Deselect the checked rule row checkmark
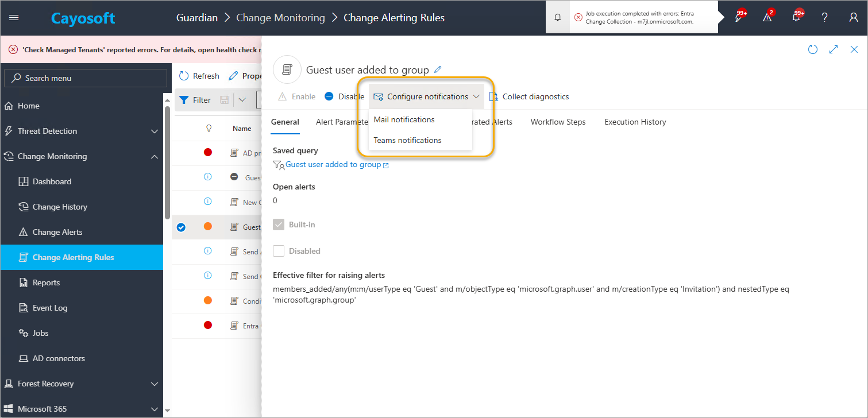The height and width of the screenshot is (418, 868). [181, 227]
